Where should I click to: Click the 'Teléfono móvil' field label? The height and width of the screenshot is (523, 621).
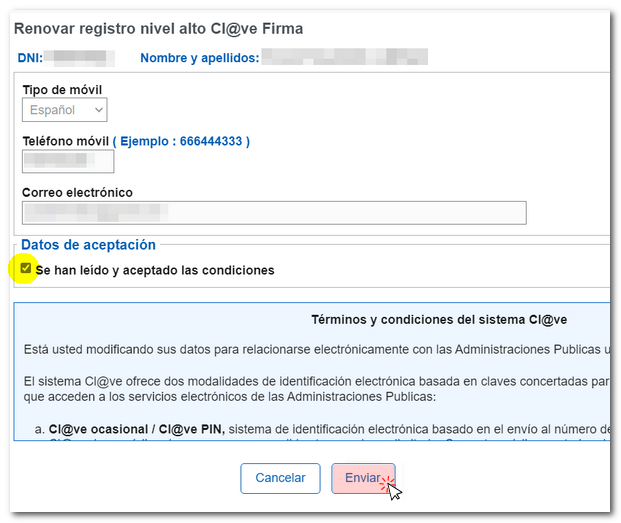coord(65,141)
